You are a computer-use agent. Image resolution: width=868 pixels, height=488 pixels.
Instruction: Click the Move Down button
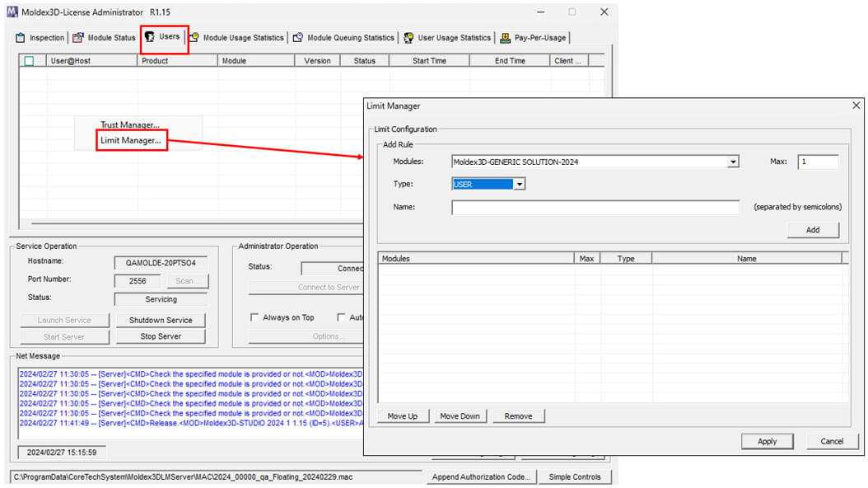(460, 416)
